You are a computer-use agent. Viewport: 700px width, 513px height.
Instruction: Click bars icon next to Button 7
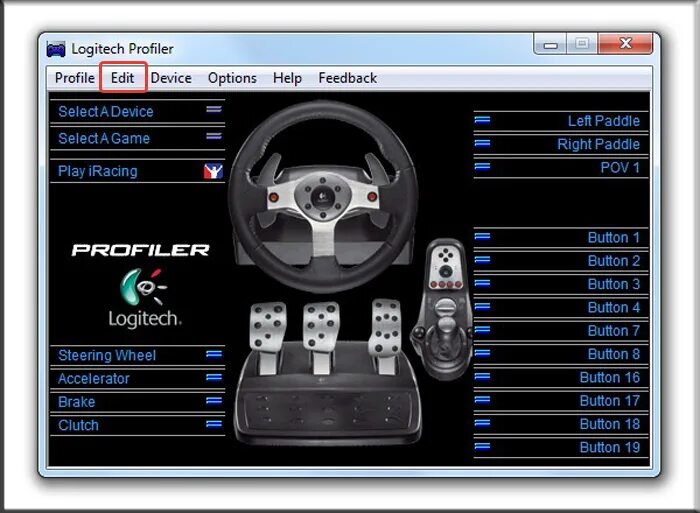click(482, 329)
